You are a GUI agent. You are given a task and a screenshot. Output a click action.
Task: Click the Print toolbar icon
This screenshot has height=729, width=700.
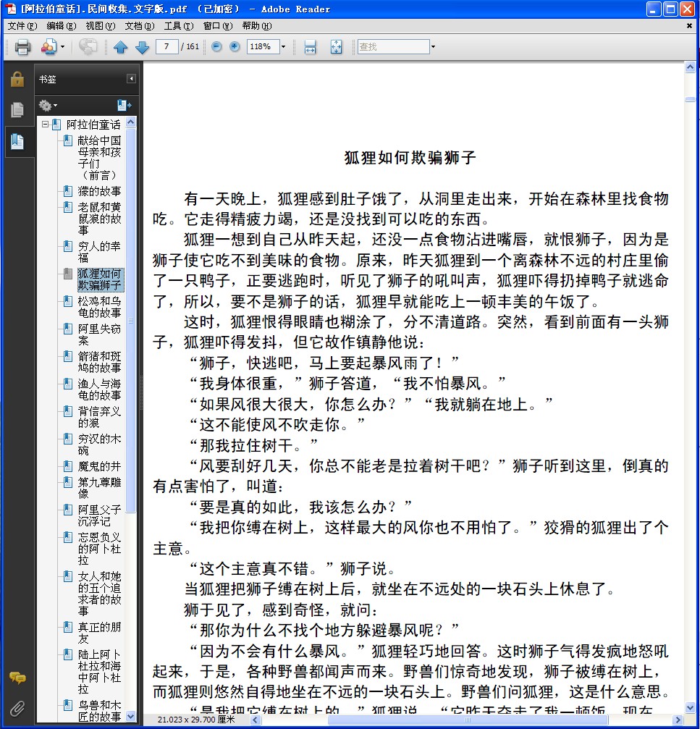[x=22, y=46]
